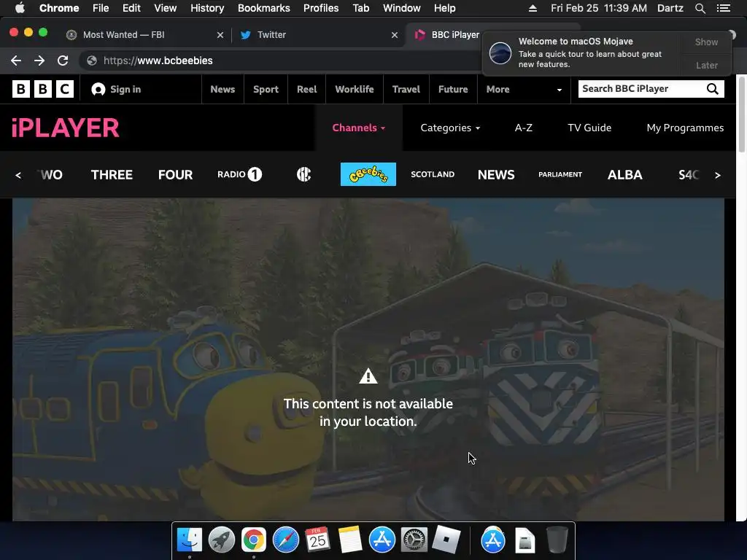Click the Apple menu icon

[20, 7]
